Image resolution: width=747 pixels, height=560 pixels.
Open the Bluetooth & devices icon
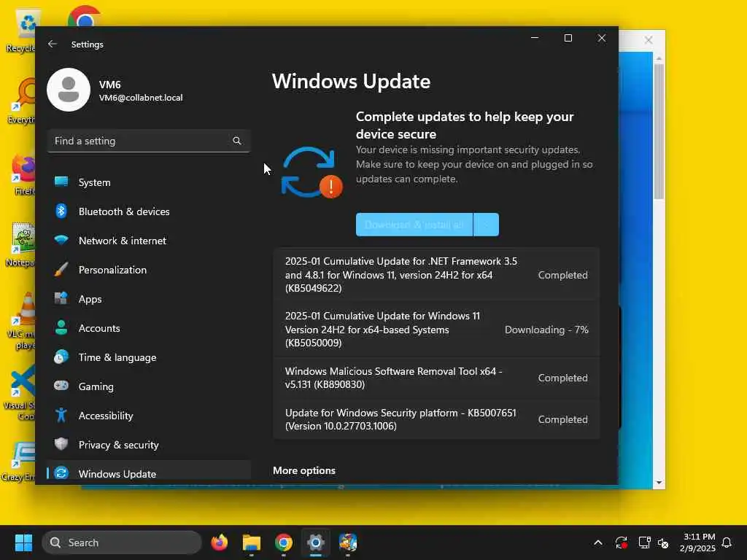click(x=61, y=211)
